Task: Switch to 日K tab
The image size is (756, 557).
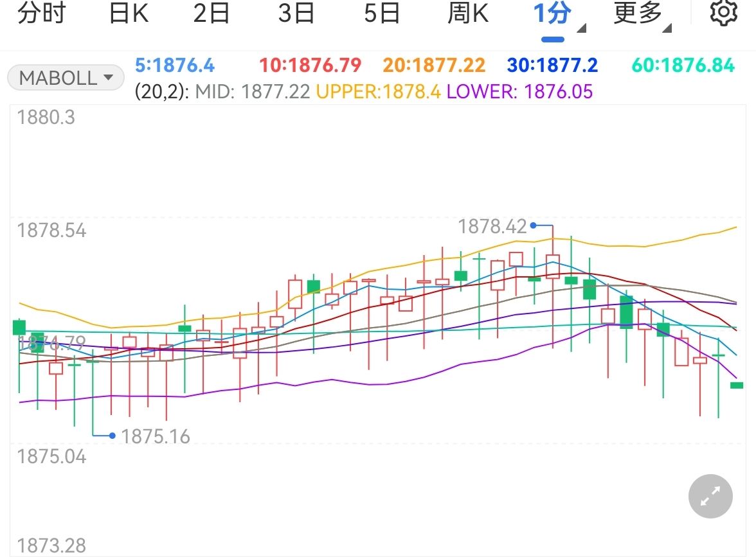Action: coord(129,13)
